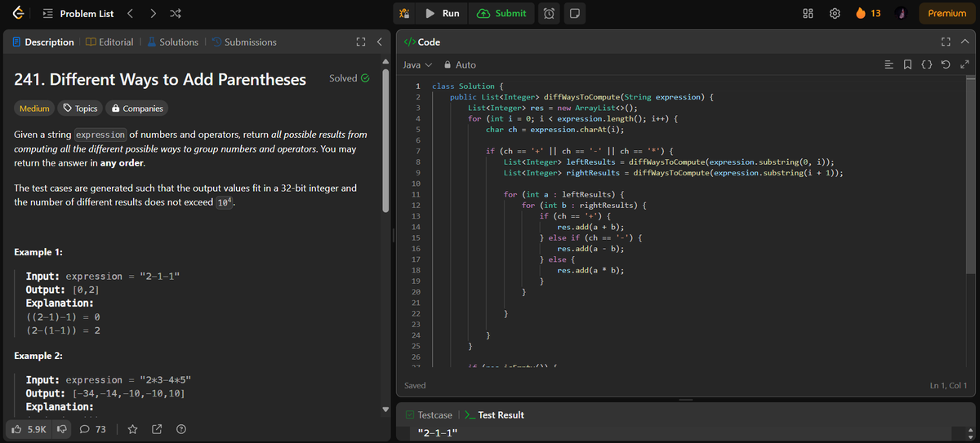
Task: Click the Medium difficulty tag
Action: (34, 109)
